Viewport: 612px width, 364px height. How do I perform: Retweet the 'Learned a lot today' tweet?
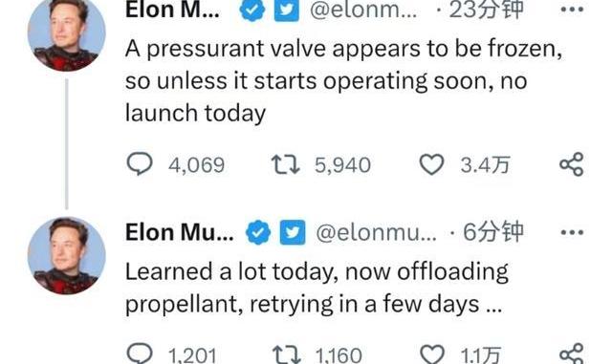pos(287,354)
